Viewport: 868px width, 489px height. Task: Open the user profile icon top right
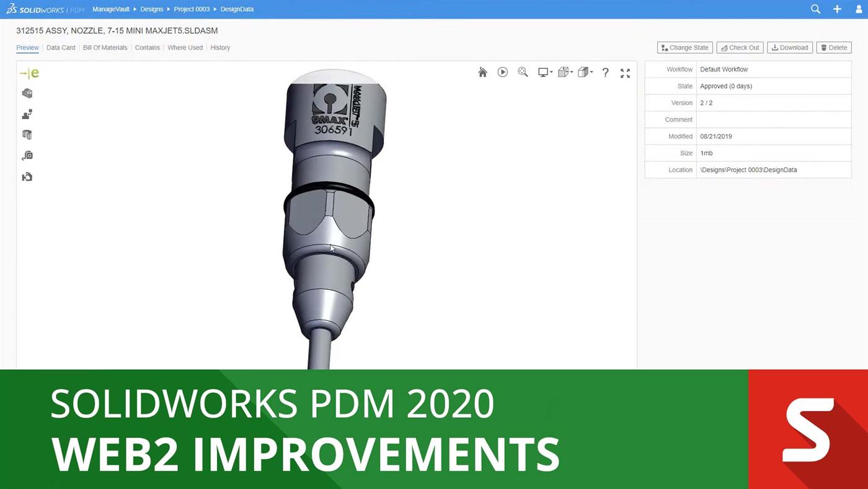click(x=859, y=9)
